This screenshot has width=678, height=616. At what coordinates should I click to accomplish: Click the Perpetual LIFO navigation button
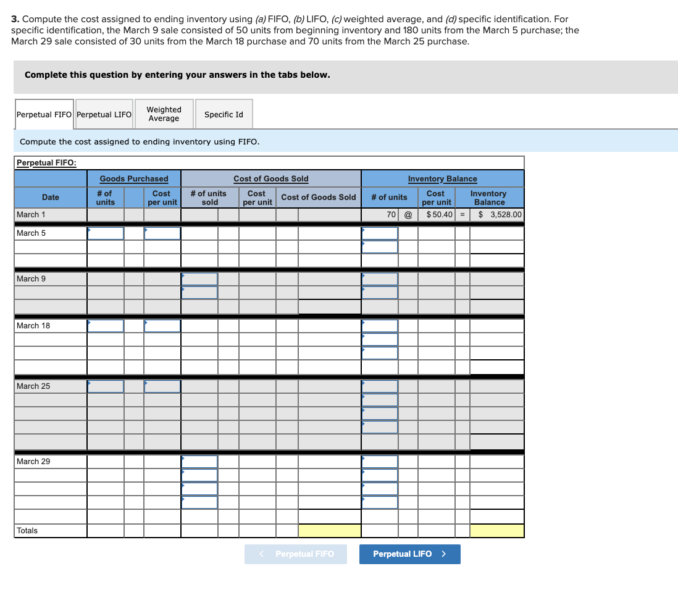tap(409, 554)
